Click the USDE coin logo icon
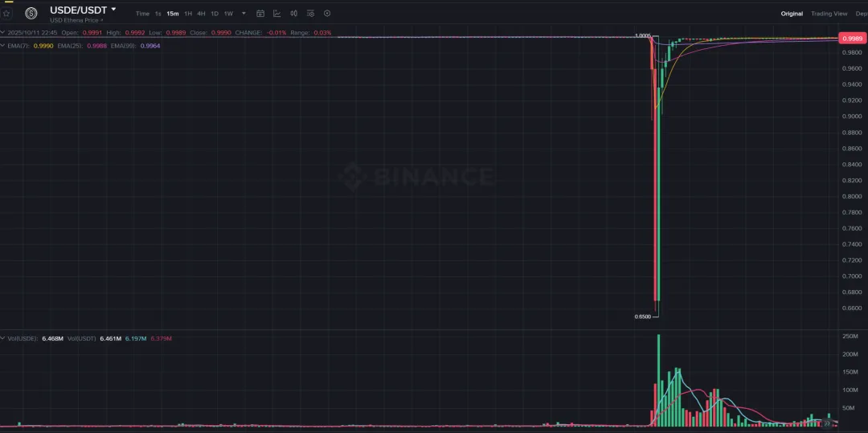This screenshot has height=433, width=868. (31, 14)
